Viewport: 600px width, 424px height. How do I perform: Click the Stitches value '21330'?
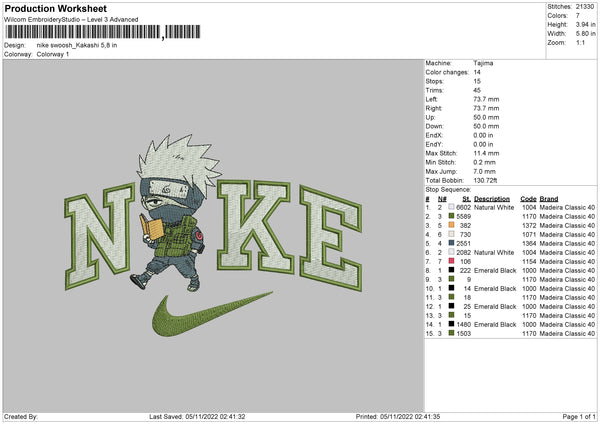585,7
